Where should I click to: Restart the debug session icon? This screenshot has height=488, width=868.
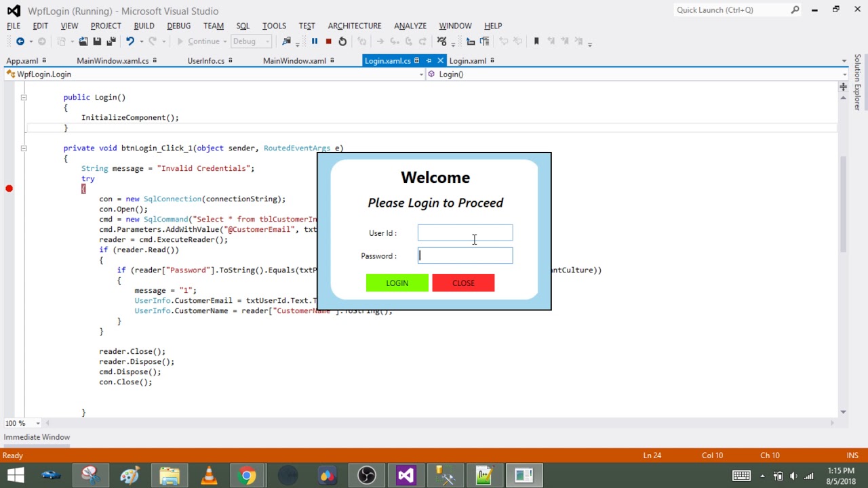[x=342, y=41]
